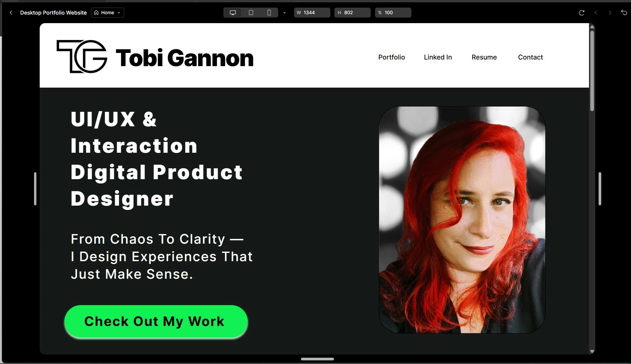Click the preview width input field
This screenshot has width=631, height=364.
click(x=312, y=13)
